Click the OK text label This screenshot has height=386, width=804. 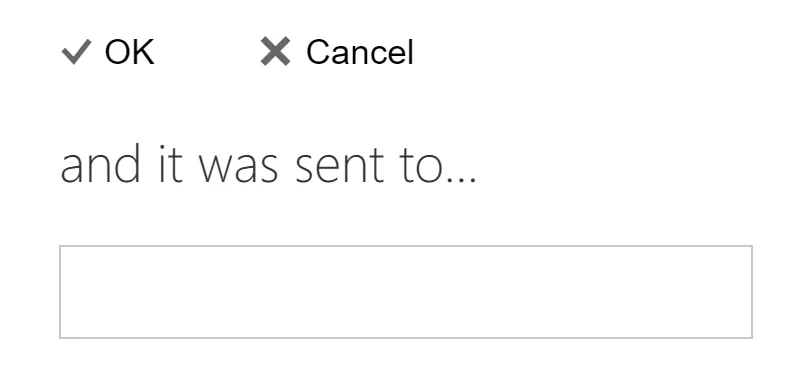pyautogui.click(x=130, y=52)
